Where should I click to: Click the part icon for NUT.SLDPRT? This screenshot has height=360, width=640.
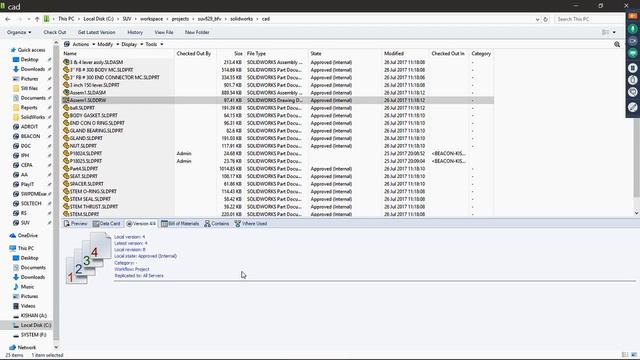66,146
